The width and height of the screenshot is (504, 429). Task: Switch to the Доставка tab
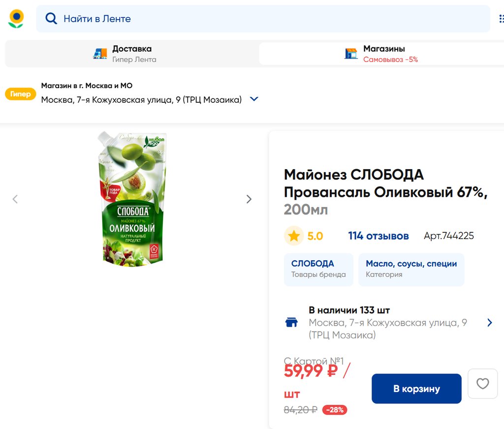131,54
